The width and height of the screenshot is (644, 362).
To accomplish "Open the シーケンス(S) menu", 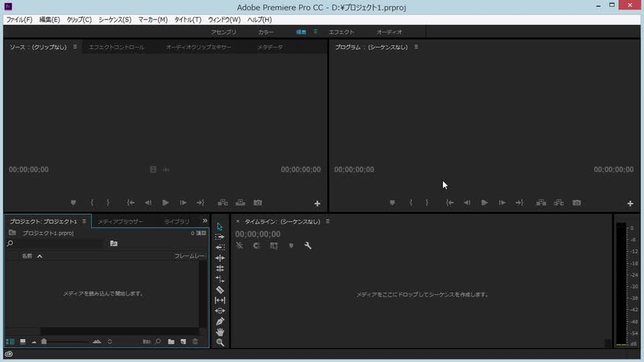I will point(115,20).
